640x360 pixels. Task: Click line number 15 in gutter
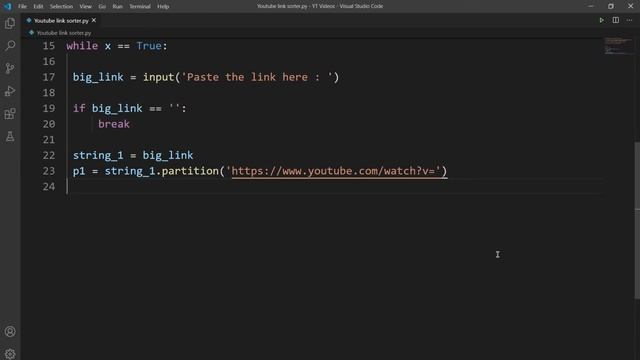coord(49,46)
